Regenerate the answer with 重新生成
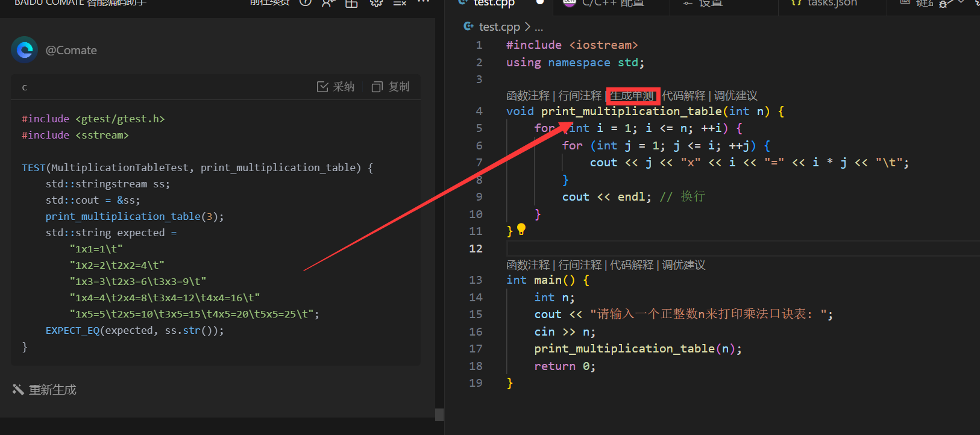980x435 pixels. [x=45, y=390]
